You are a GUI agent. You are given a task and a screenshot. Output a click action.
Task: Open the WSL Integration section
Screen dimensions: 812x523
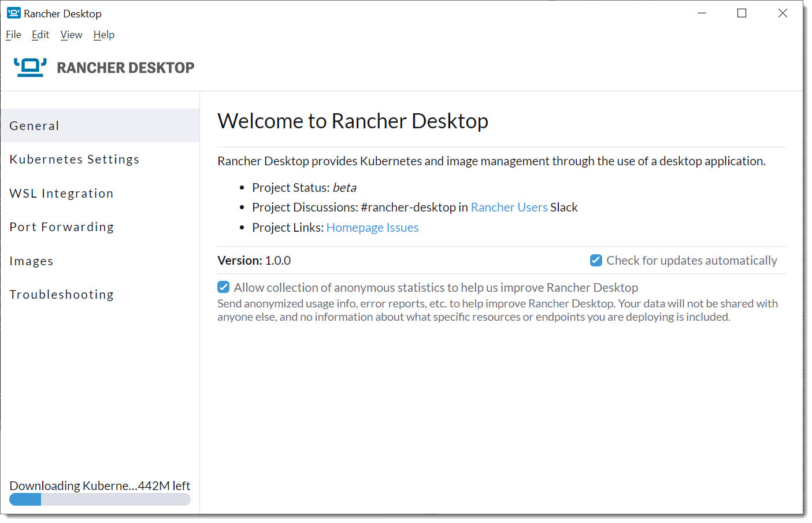pos(100,193)
